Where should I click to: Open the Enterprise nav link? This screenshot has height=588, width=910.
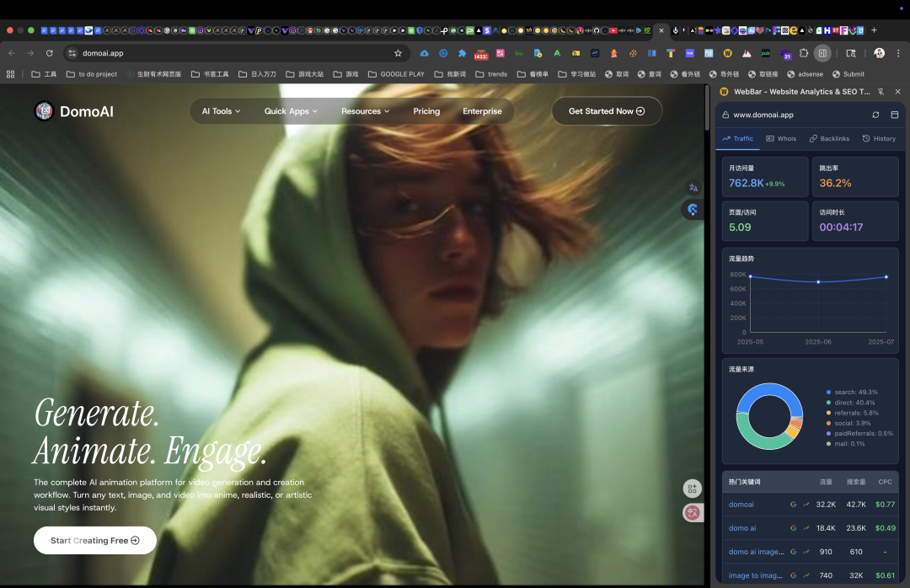click(482, 111)
